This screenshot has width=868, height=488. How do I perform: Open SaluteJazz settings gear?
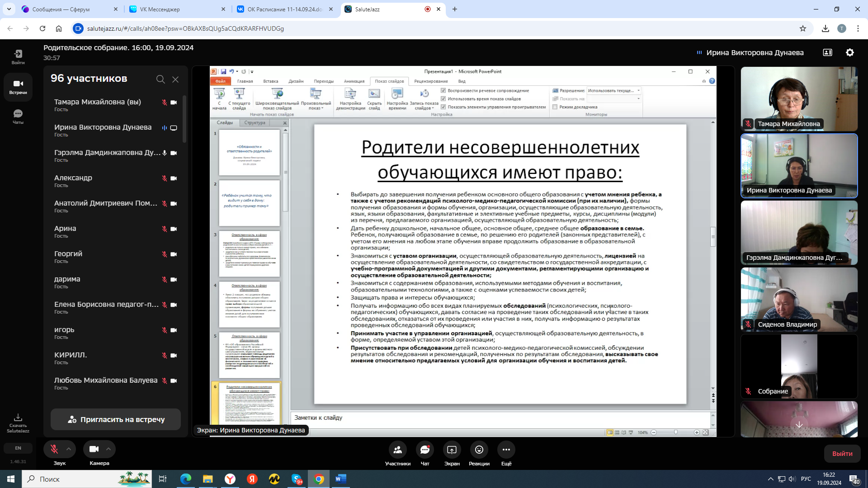850,52
